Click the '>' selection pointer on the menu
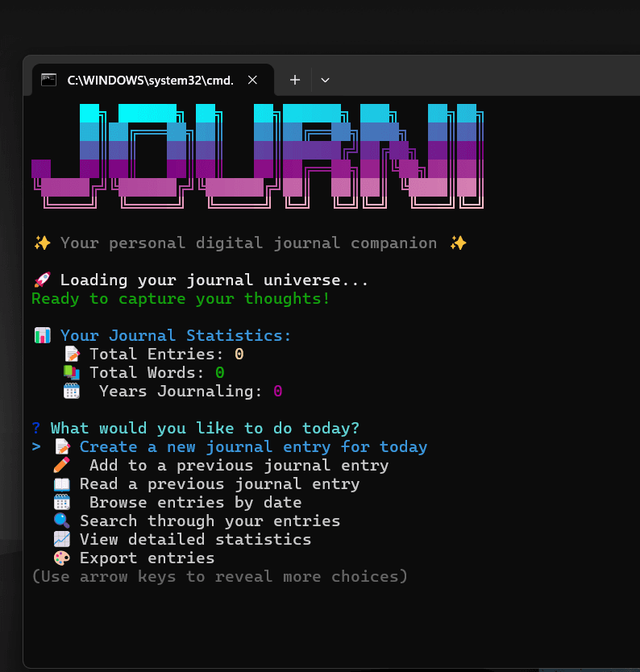The height and width of the screenshot is (672, 640). pos(36,446)
